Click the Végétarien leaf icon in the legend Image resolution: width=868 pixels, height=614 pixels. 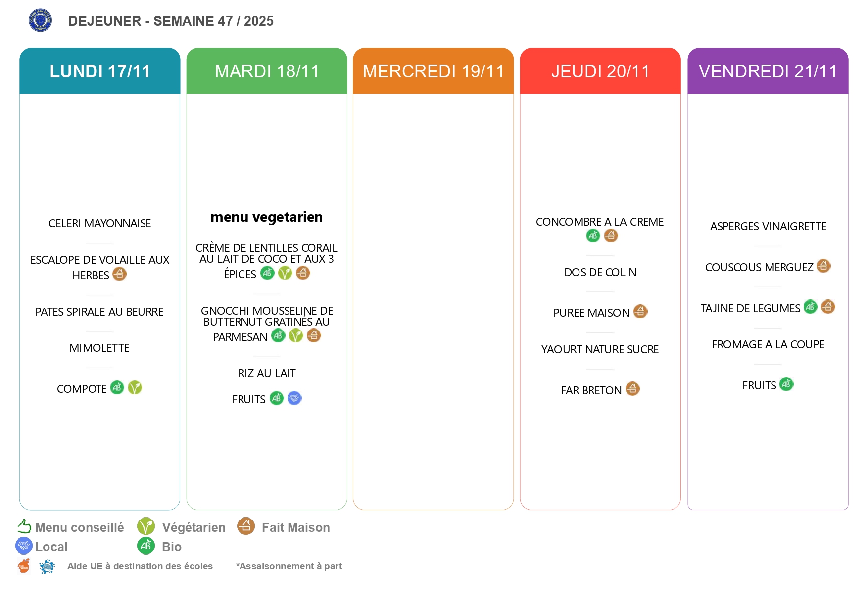145,526
